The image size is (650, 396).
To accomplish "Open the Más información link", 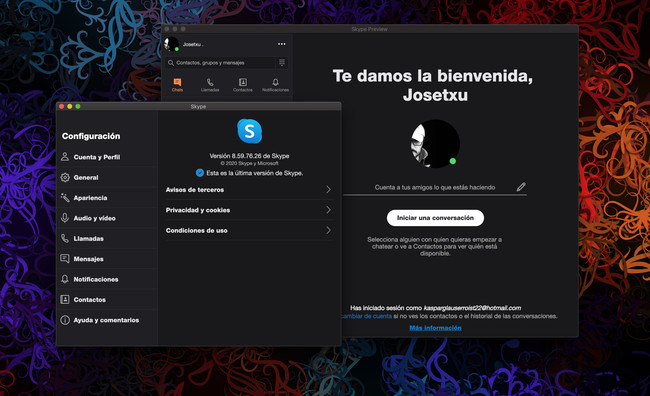I will 435,328.
